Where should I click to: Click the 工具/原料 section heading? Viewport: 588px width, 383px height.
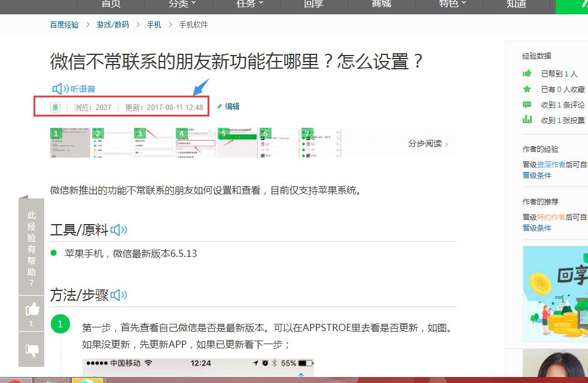click(79, 229)
